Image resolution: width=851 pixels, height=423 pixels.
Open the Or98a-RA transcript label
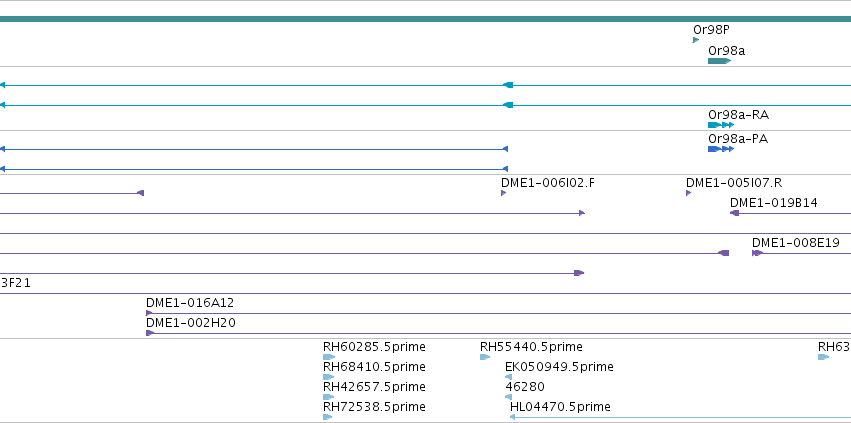tap(739, 115)
